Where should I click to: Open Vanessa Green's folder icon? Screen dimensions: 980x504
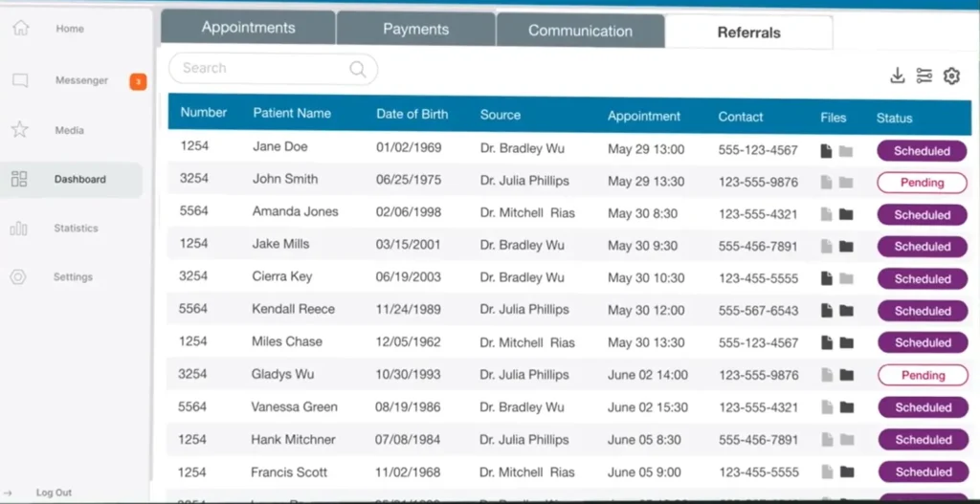coord(847,407)
